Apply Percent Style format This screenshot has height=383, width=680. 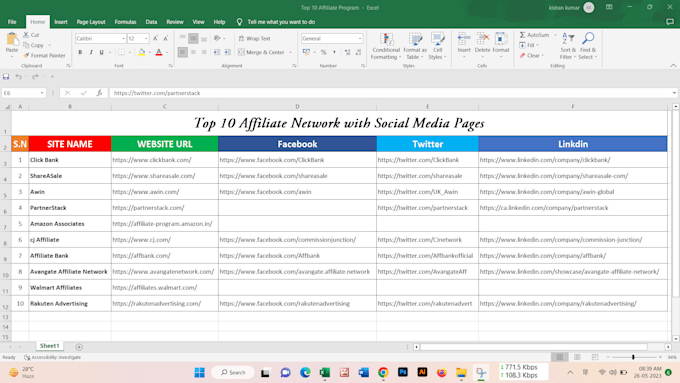click(324, 52)
